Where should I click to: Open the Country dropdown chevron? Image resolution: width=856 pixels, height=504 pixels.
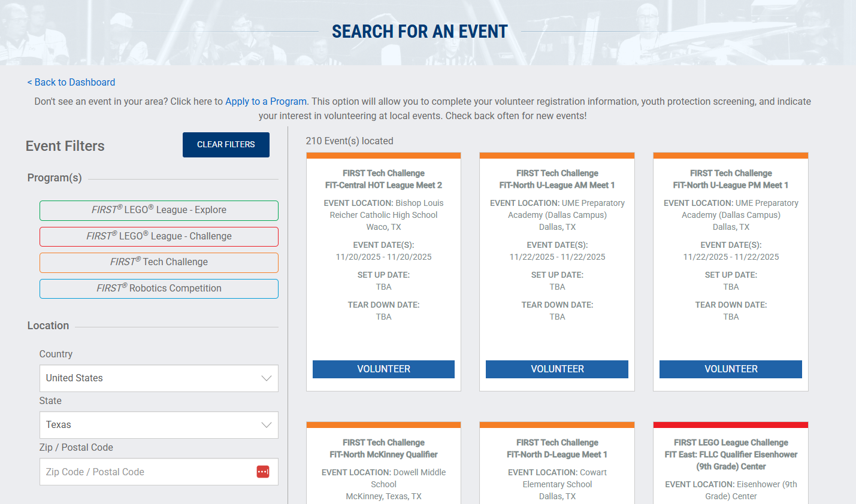click(x=267, y=378)
